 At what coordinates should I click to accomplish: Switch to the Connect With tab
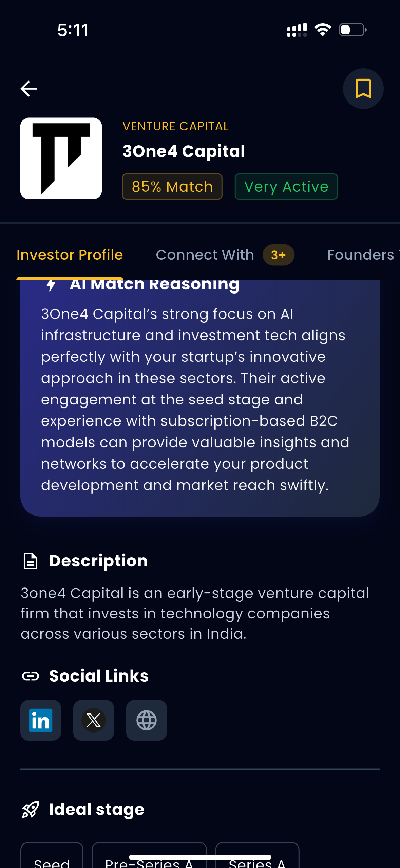(205, 255)
